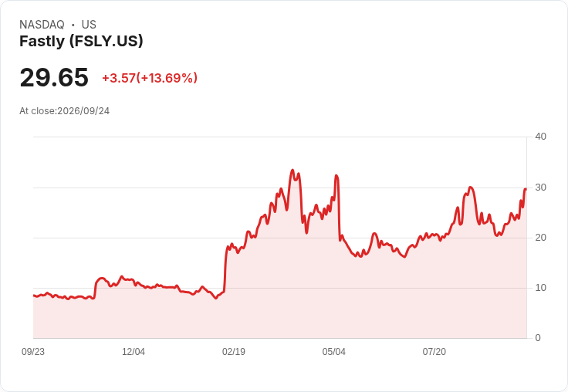Click the sharp price jump before 02/19
Screen dimensions: 568x392
[225, 268]
